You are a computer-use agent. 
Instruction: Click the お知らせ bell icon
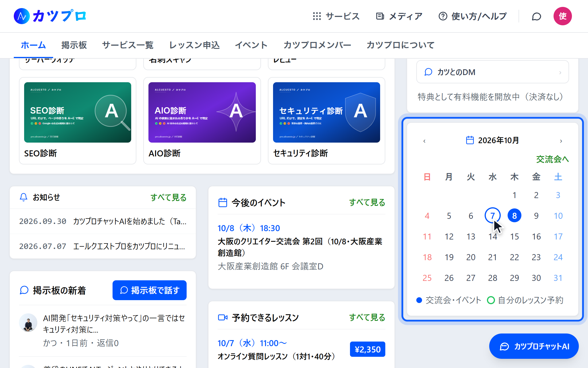click(24, 197)
